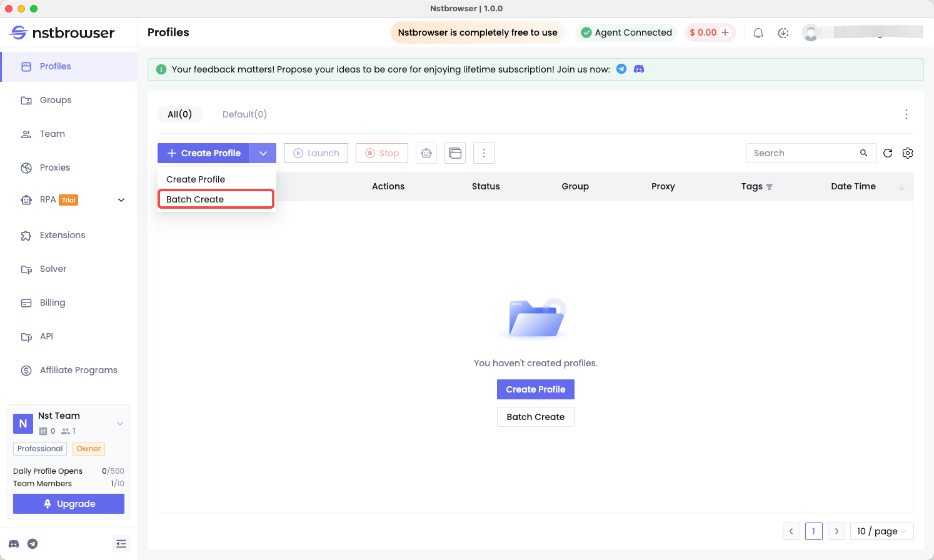Image resolution: width=934 pixels, height=560 pixels.
Task: Click the $ 0.00 balance
Action: (703, 32)
